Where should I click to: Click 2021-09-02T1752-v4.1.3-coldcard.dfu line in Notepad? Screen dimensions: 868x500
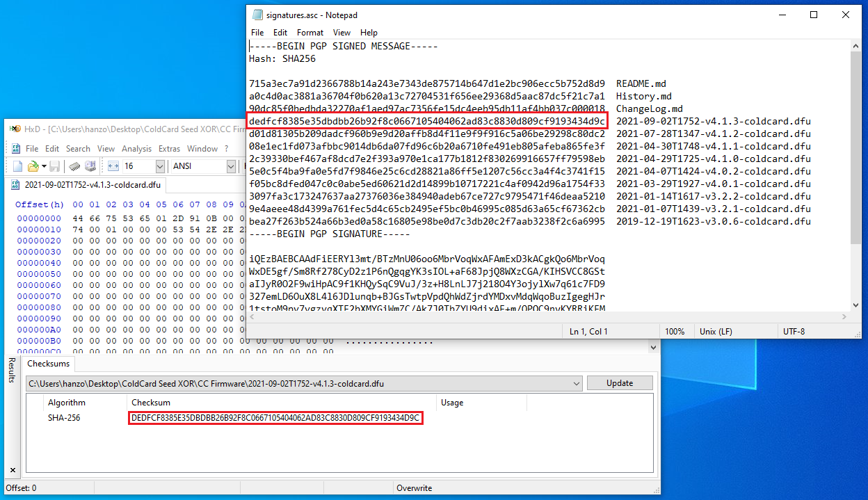click(714, 121)
